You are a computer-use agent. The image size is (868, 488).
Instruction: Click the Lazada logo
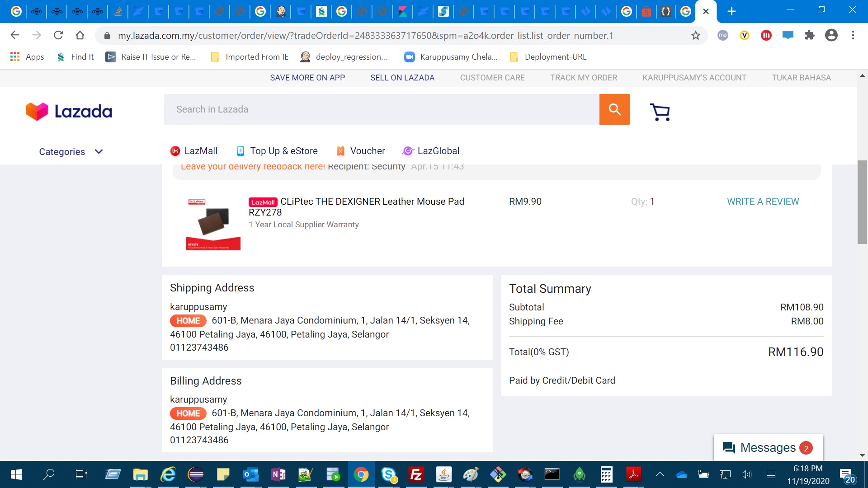point(69,111)
